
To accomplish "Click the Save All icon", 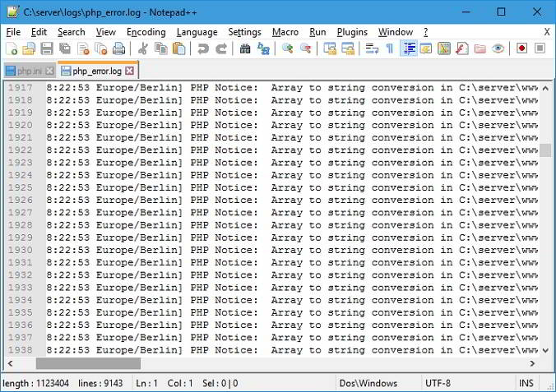I will [x=65, y=48].
